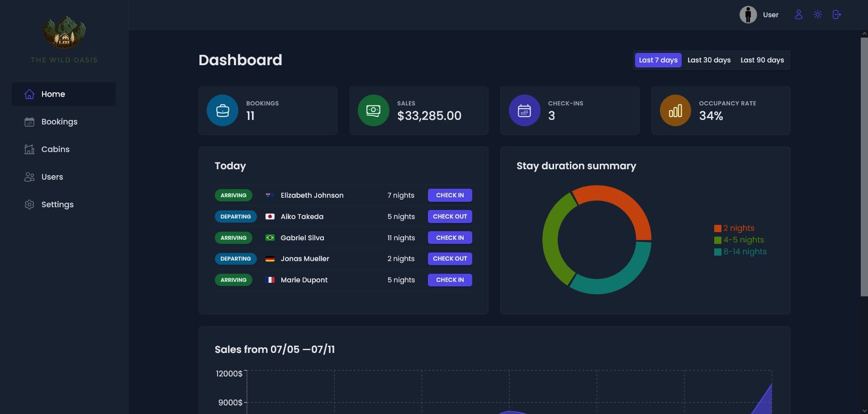This screenshot has width=868, height=414.
Task: Click the Germany flag next to Jonas Mueller
Action: [270, 259]
